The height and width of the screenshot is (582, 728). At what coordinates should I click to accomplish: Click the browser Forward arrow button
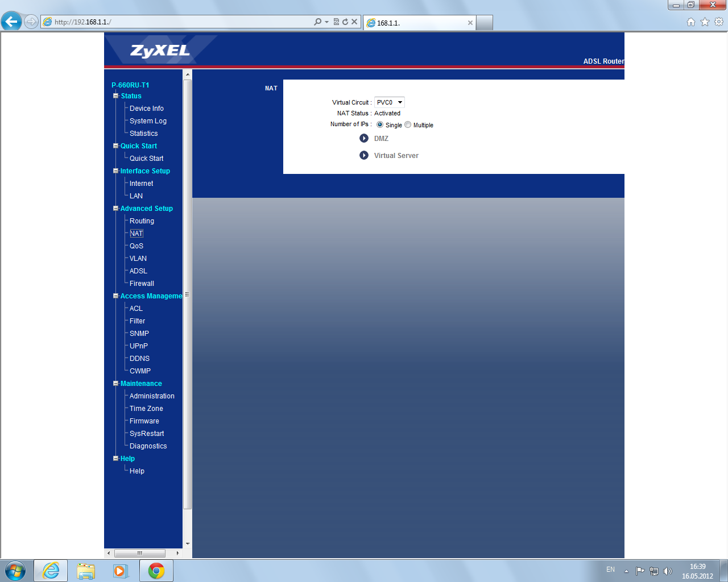coord(31,22)
